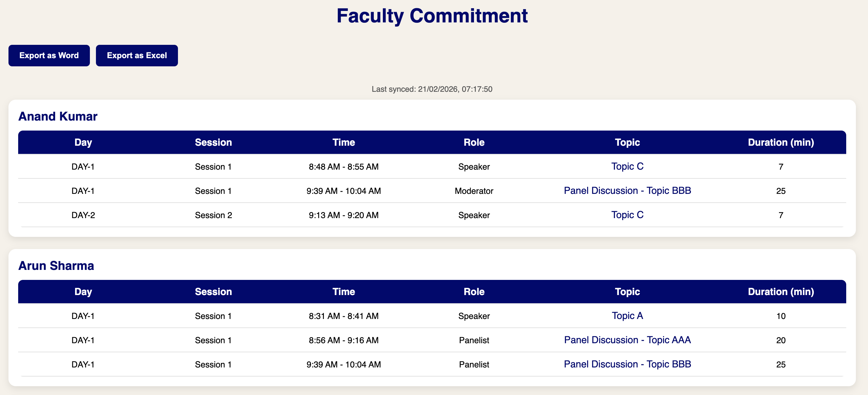Select the Moderator role cell in Anand Kumar's table
Screen dimensions: 868x395
click(x=474, y=191)
